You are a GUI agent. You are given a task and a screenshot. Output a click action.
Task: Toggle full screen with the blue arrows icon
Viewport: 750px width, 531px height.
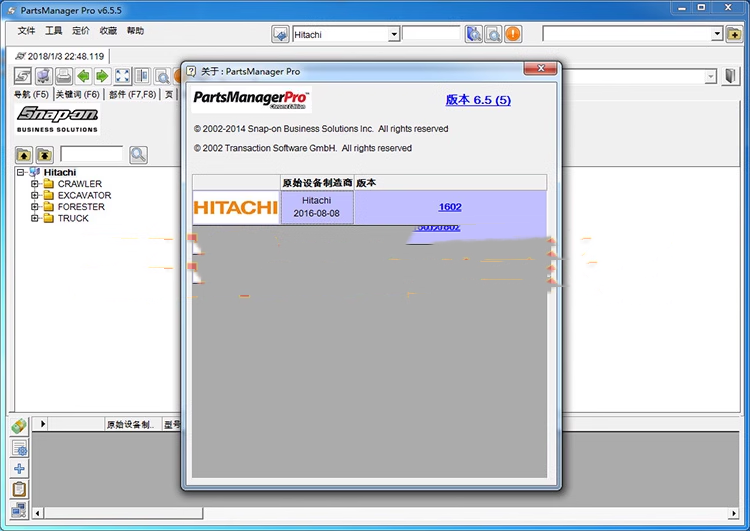click(122, 76)
